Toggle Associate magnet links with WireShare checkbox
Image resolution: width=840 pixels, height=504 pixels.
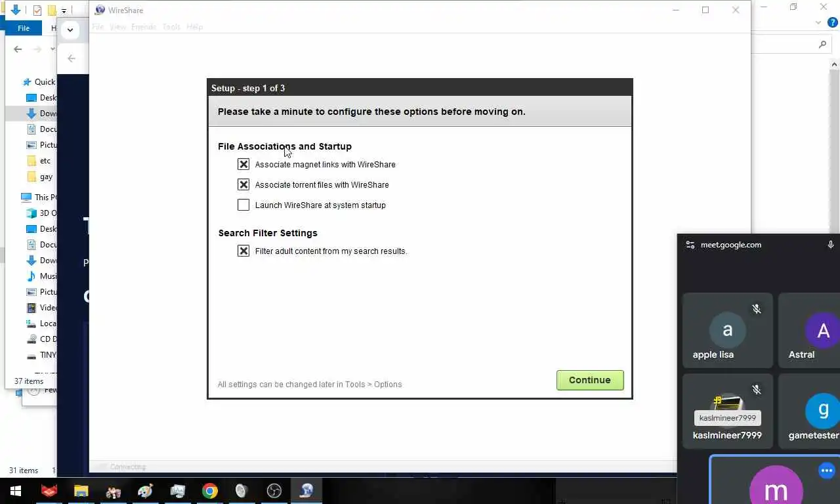[x=243, y=164]
